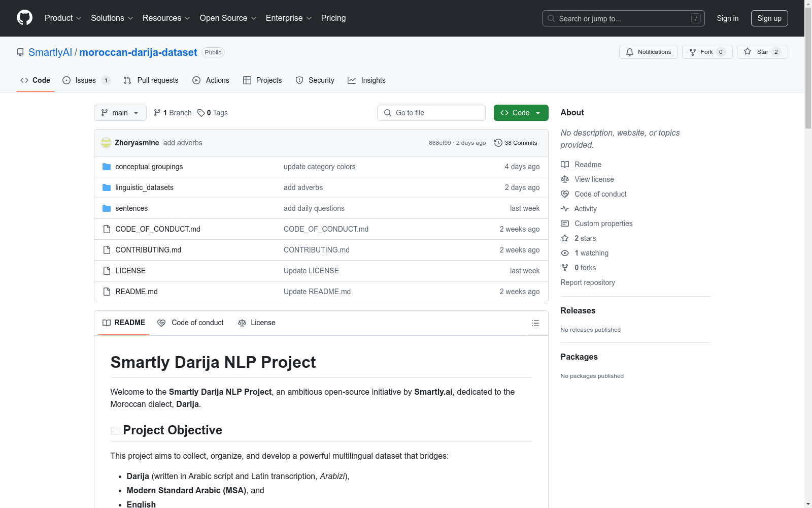Click the folder icon beside sentences

[107, 208]
